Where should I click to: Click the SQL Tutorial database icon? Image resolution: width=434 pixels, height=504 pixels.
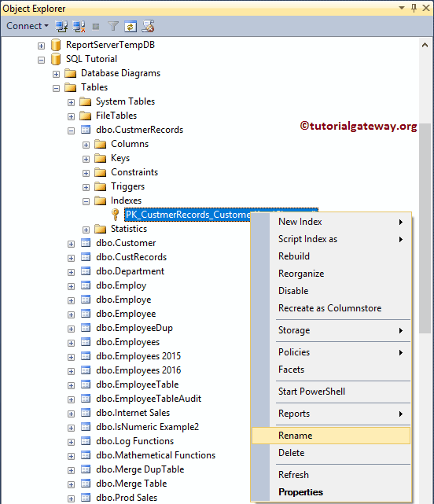click(56, 59)
